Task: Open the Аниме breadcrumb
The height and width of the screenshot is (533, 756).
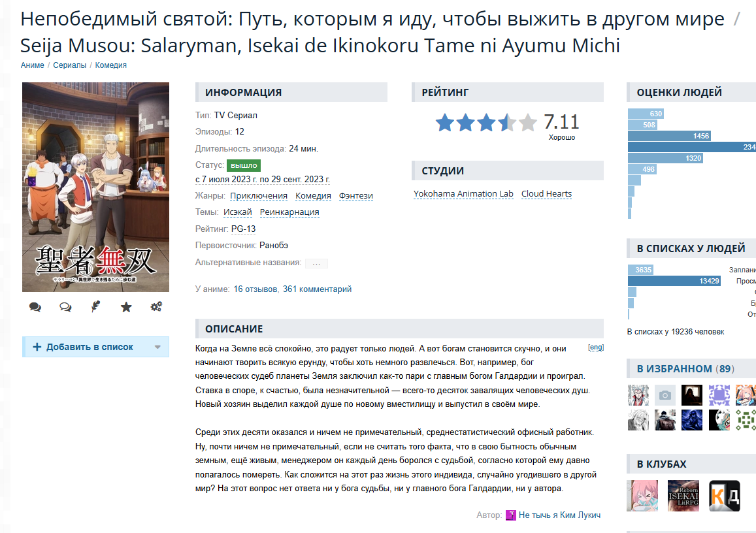Action: click(x=32, y=65)
